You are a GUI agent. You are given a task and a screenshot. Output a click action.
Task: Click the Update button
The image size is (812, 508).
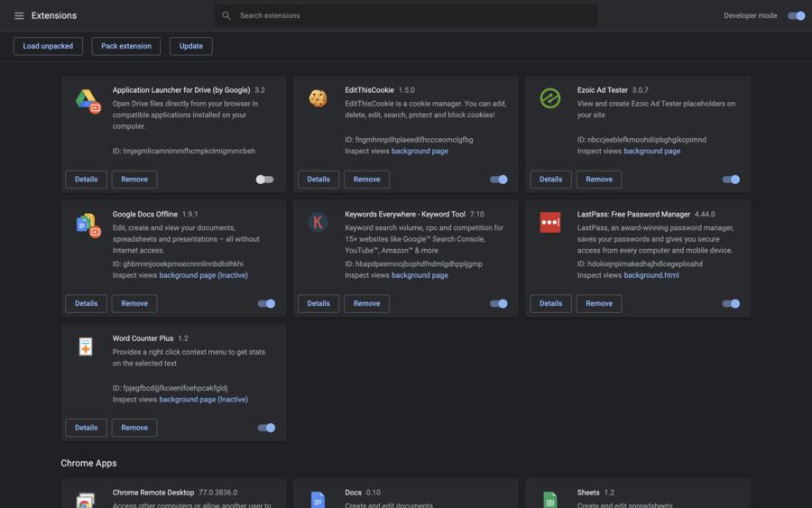point(190,46)
